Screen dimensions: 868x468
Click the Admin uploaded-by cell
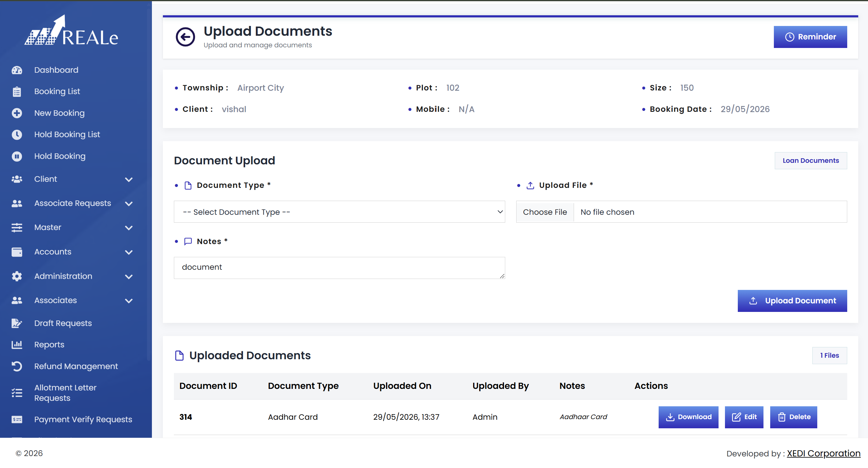485,417
